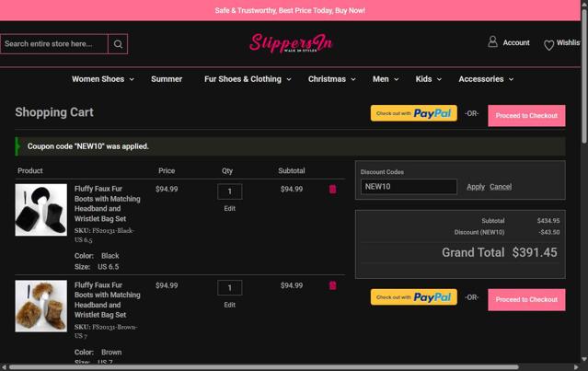Open the Summer category
Image resolution: width=588 pixels, height=371 pixels.
pos(167,79)
